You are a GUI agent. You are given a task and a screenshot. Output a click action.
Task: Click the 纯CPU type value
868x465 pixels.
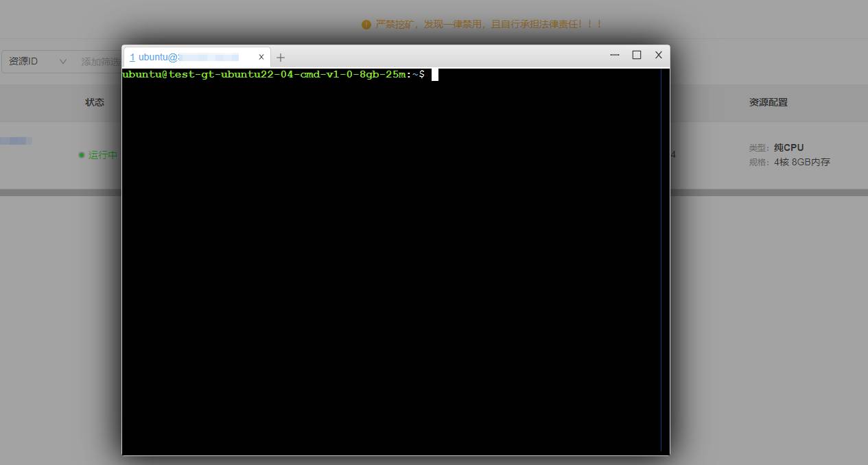[788, 147]
